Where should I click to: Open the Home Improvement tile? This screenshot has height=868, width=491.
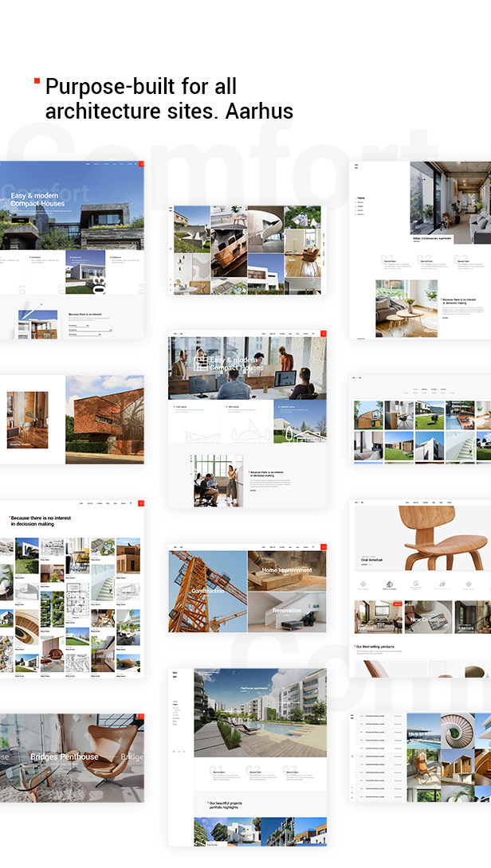(287, 570)
